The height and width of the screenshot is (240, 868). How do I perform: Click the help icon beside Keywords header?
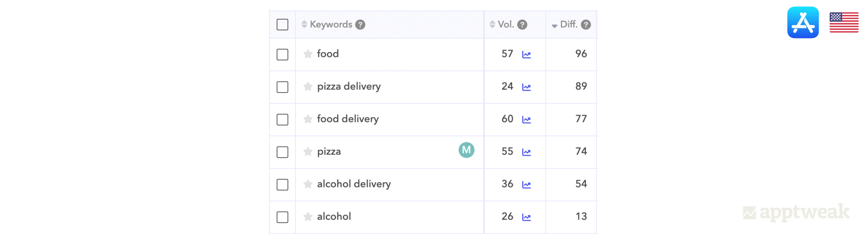click(360, 25)
